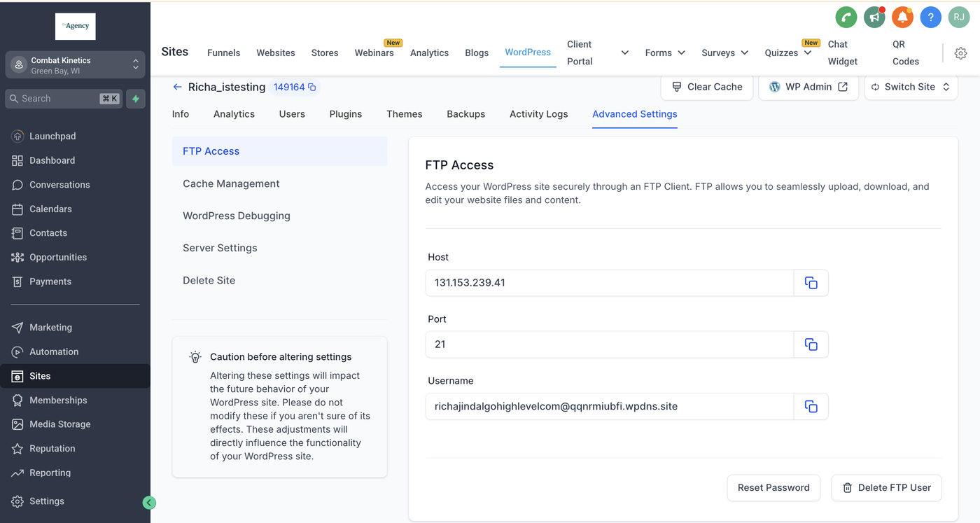Open the orange notifications bell
Viewport: 980px width, 523px height.
pyautogui.click(x=902, y=18)
